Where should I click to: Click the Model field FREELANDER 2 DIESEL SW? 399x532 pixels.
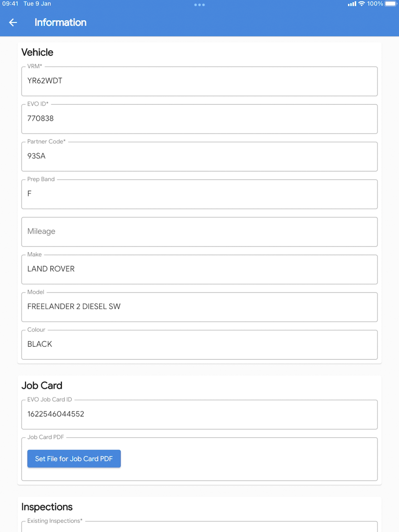point(199,307)
